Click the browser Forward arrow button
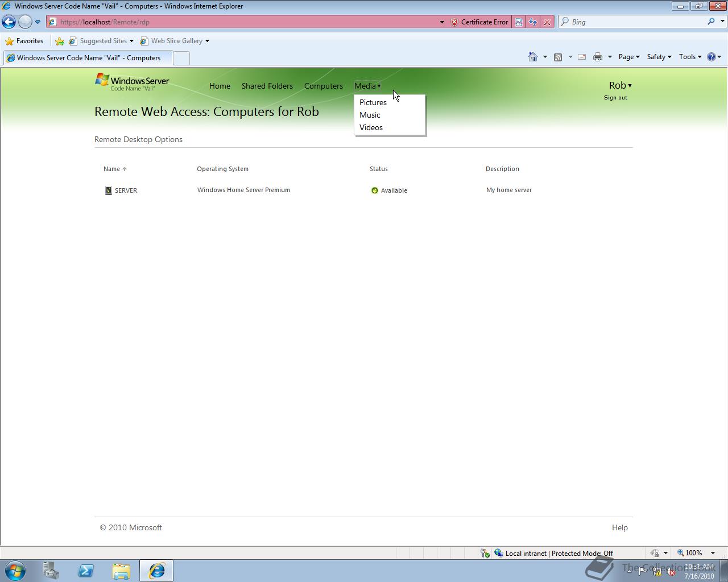The image size is (728, 582). (x=25, y=22)
